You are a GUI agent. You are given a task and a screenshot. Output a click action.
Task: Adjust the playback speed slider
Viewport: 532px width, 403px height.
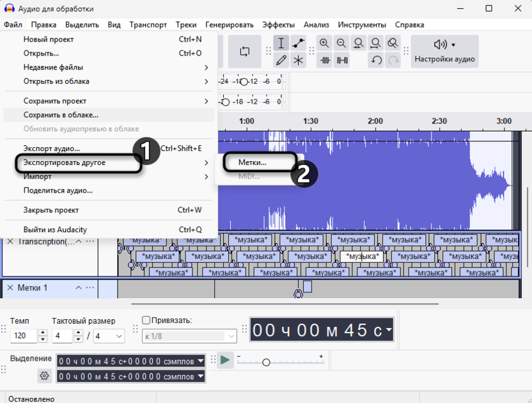[267, 363]
